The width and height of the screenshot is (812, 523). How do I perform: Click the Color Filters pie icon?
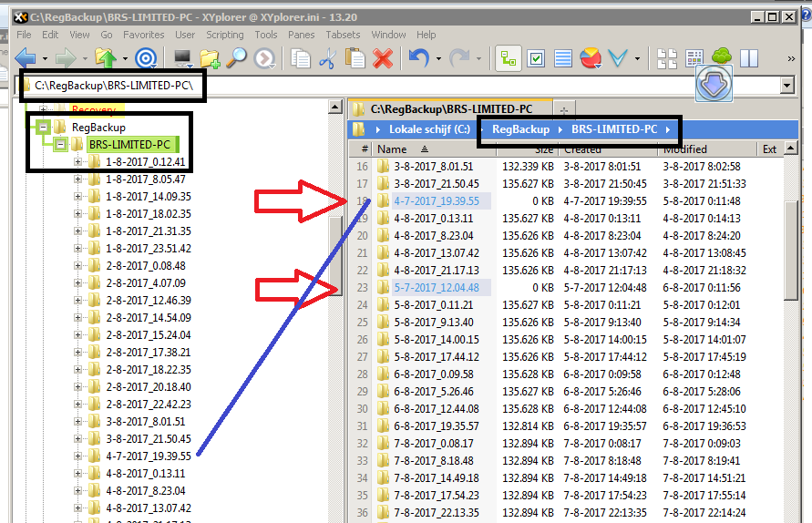coord(591,58)
